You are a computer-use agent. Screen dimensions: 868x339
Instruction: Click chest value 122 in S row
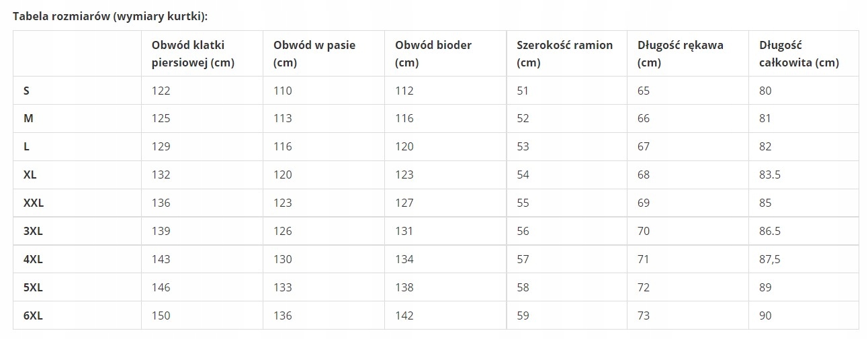click(161, 91)
